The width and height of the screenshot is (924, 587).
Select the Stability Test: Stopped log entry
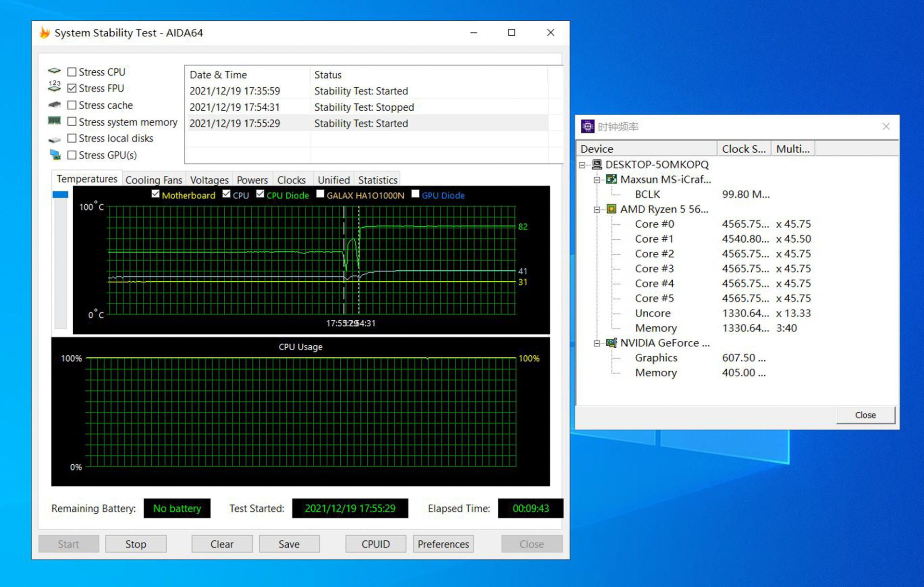(x=364, y=107)
